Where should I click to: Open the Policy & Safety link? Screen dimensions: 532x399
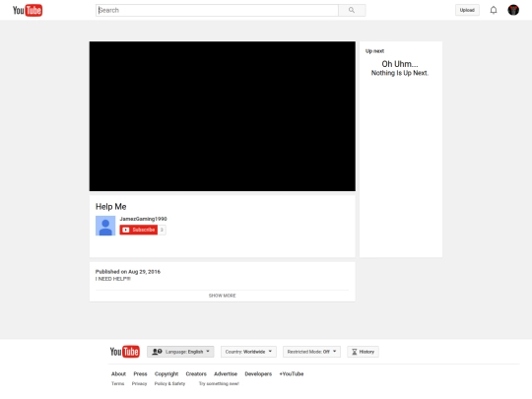[169, 384]
